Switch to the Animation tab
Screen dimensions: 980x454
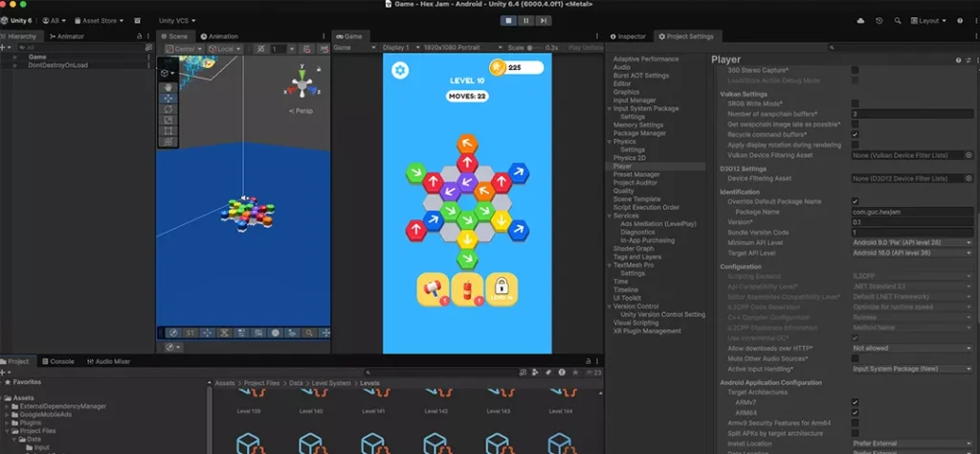pos(219,36)
